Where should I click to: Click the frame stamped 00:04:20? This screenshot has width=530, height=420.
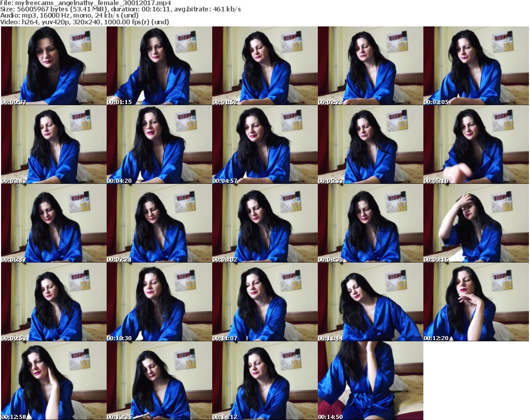coord(159,144)
